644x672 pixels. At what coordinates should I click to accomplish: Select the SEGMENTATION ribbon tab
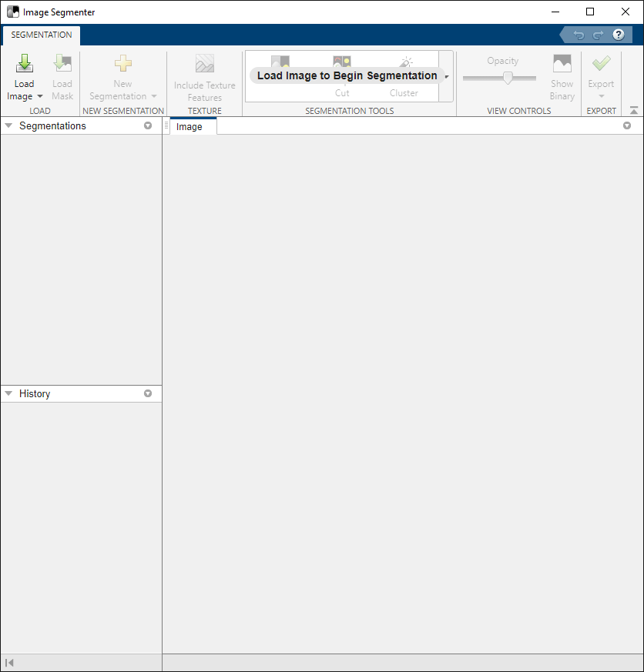(x=42, y=35)
